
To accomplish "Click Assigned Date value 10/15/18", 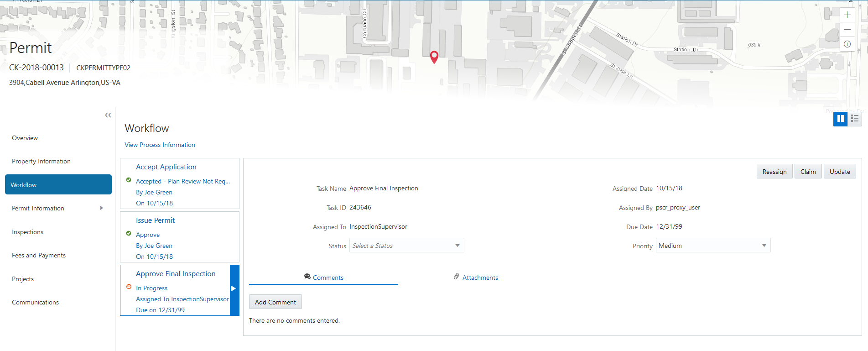I will [x=669, y=188].
